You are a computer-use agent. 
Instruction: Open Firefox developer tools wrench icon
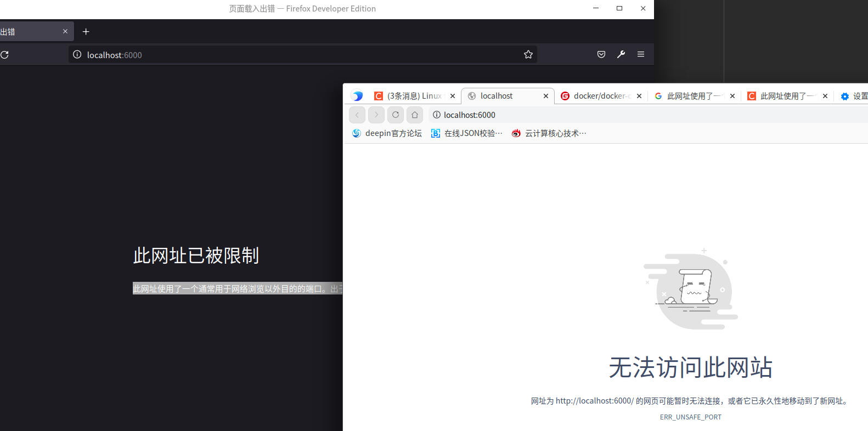click(x=621, y=54)
